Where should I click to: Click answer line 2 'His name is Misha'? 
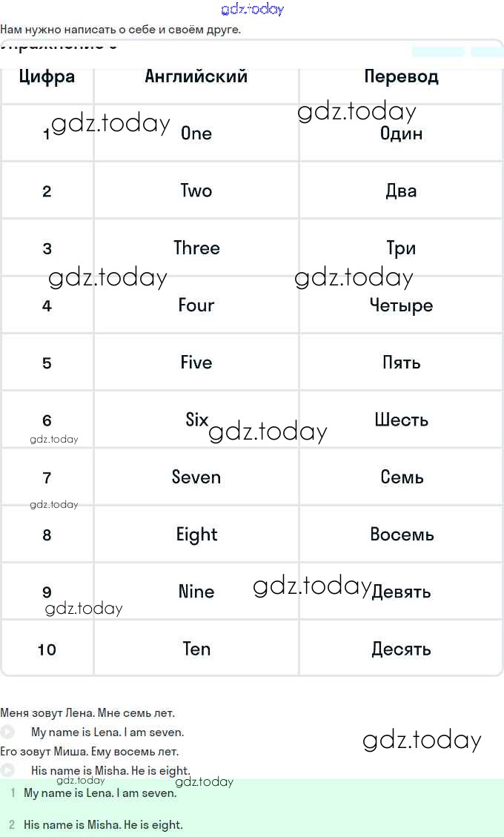pyautogui.click(x=103, y=824)
